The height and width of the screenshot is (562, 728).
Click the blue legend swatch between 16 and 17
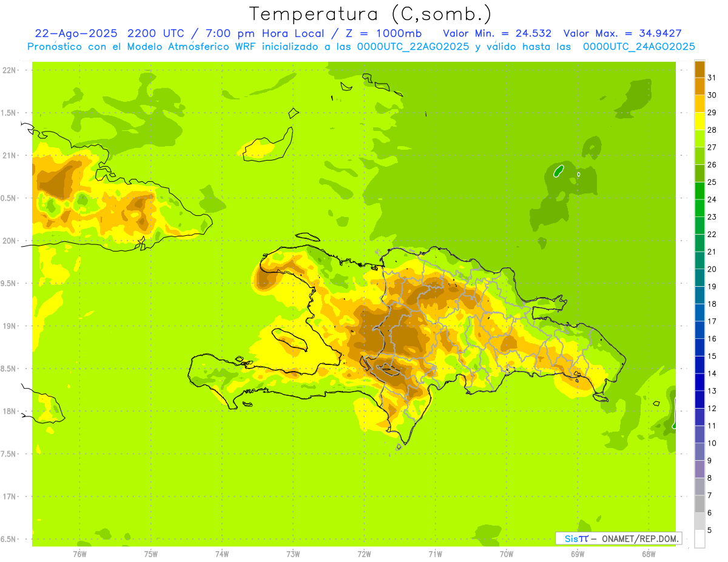coord(699,330)
